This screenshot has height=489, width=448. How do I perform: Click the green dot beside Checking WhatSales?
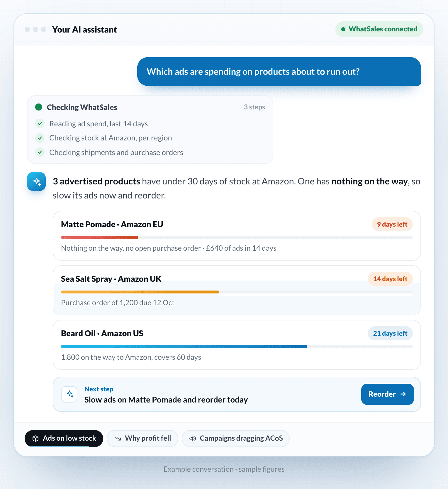click(39, 107)
